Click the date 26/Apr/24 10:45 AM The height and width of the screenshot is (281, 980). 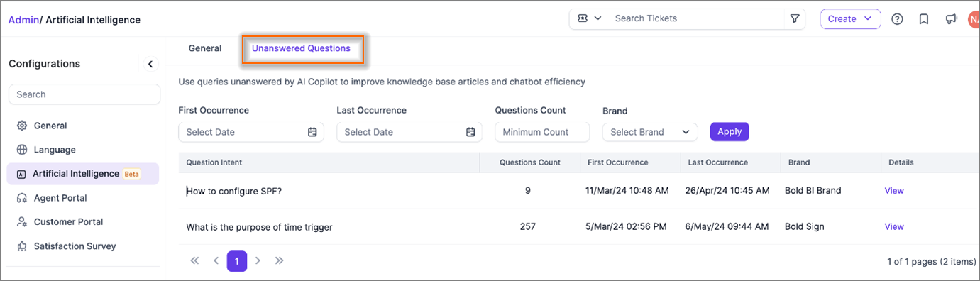(727, 191)
